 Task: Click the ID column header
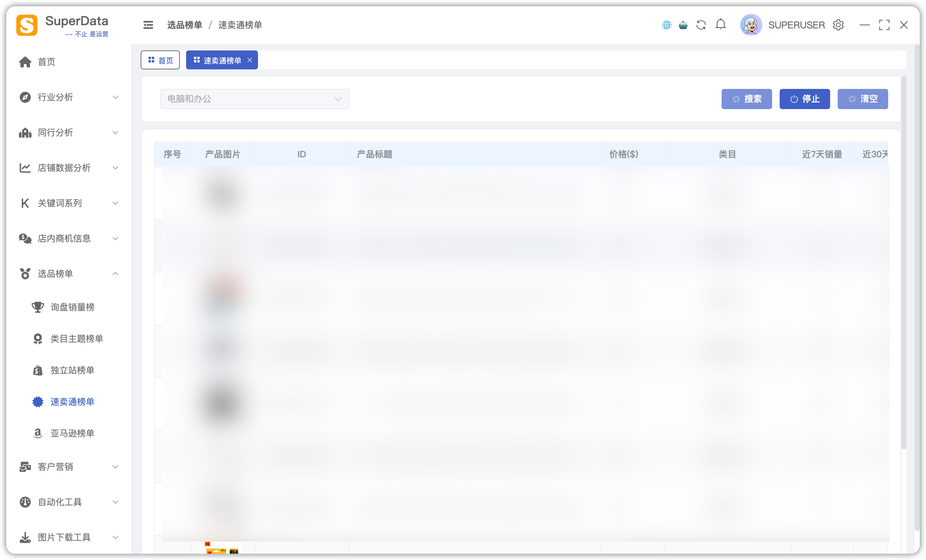302,154
